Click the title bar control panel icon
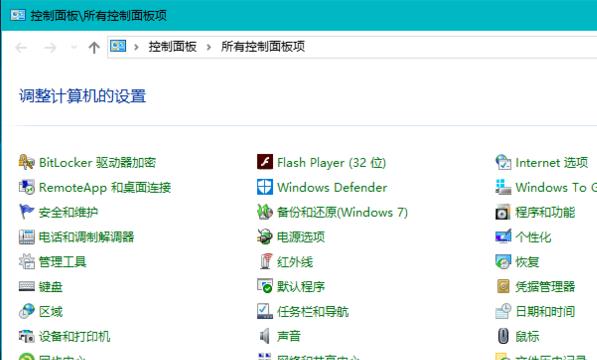 tap(18, 15)
